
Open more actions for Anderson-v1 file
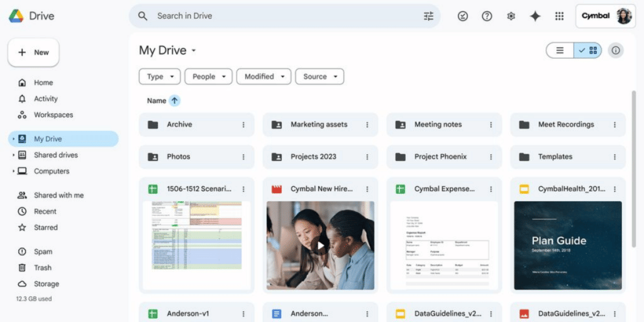(243, 314)
